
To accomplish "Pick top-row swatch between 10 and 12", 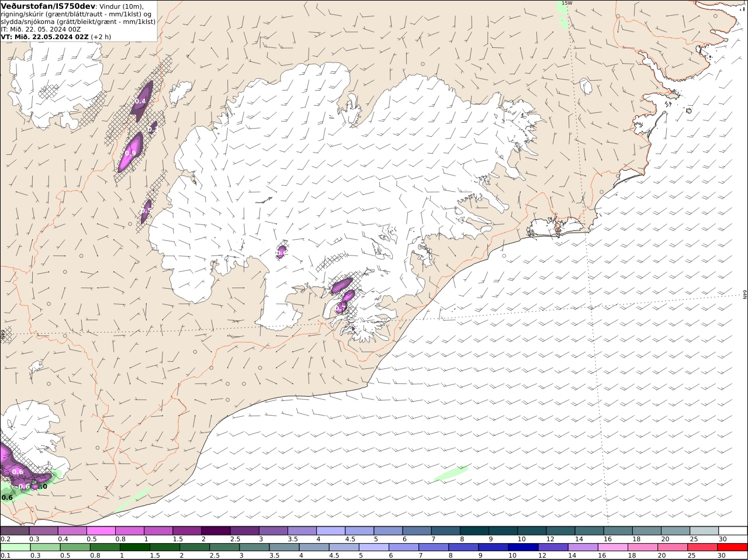I will pyautogui.click(x=532, y=531).
